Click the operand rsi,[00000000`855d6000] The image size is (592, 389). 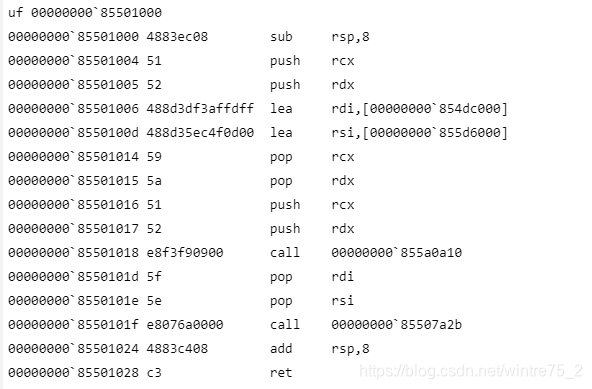point(419,133)
